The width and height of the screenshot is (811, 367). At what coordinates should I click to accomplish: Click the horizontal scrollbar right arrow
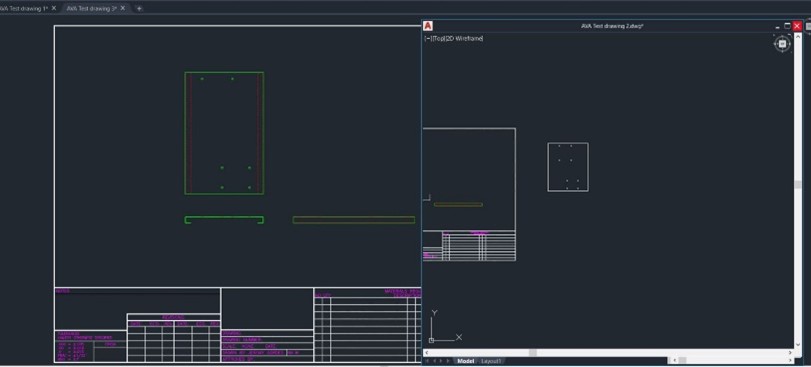click(x=790, y=353)
